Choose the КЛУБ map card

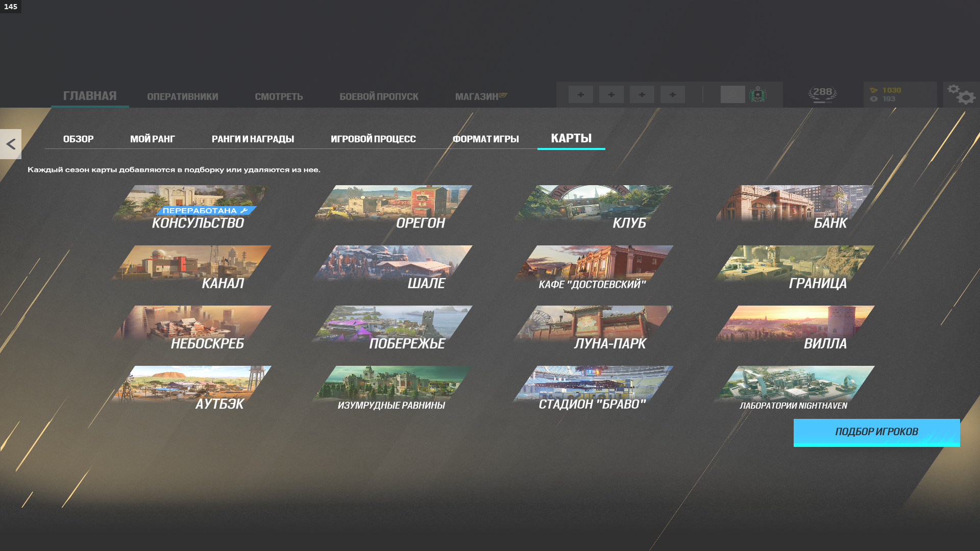coord(593,208)
